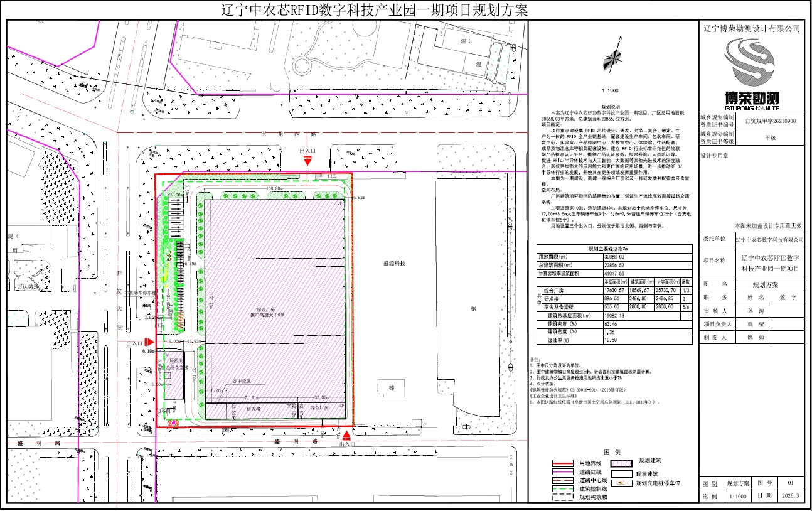
Task: Click the red 用地界线 legend swatch
Action: 562,463
